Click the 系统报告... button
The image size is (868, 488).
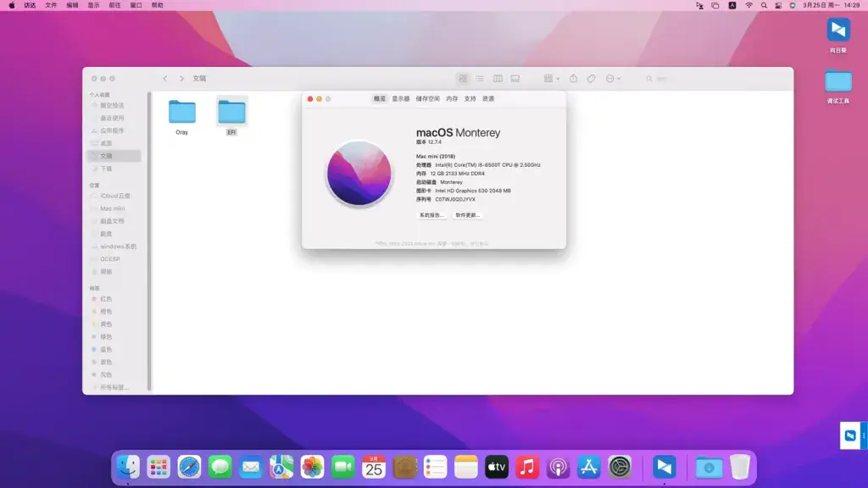pos(431,215)
